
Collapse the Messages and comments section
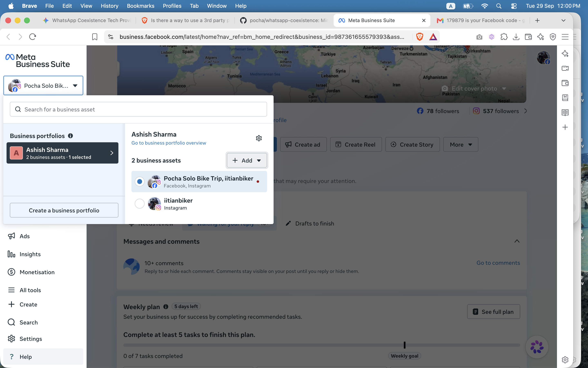pyautogui.click(x=517, y=241)
